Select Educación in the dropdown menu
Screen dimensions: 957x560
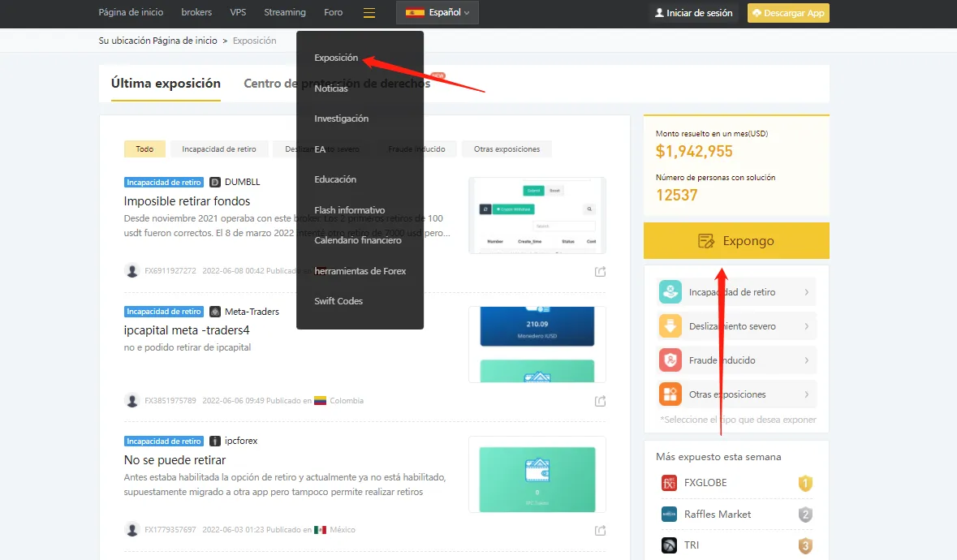point(335,179)
